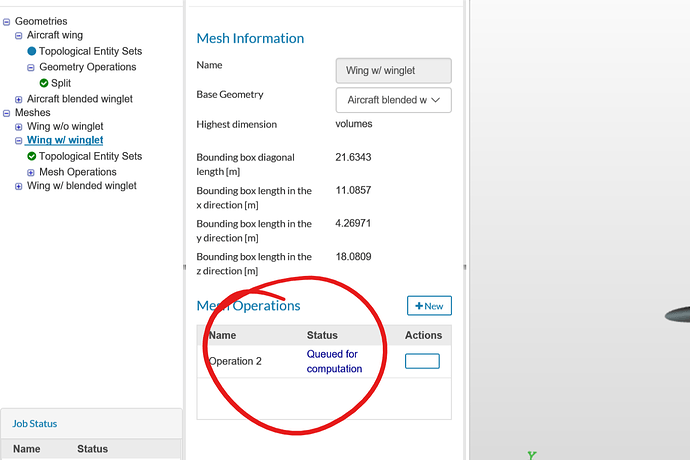This screenshot has height=460, width=690.
Task: Click the Status column header in Mesh Operations
Action: [x=322, y=335]
